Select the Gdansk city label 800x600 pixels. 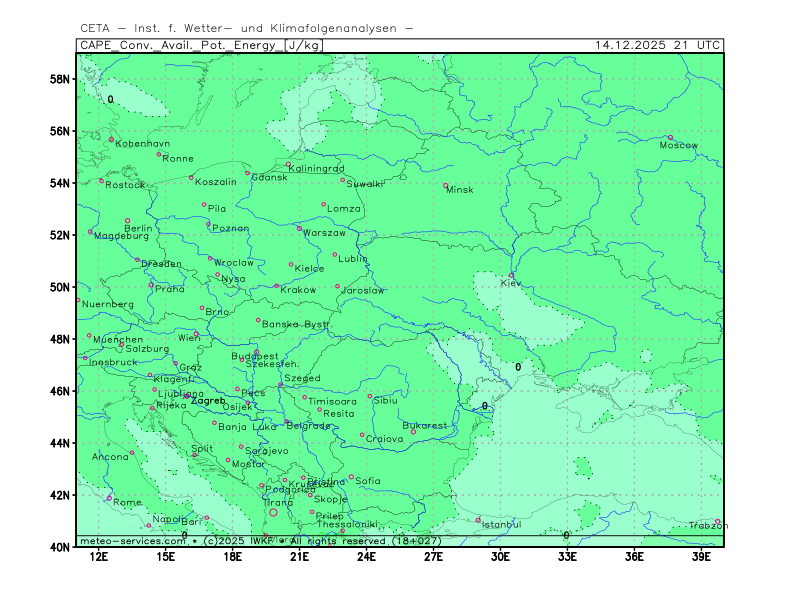[x=269, y=177]
